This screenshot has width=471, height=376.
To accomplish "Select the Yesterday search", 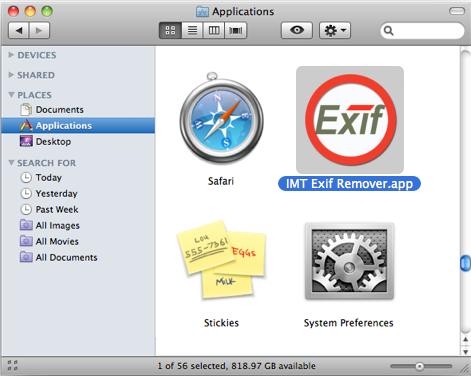I will coord(78,193).
